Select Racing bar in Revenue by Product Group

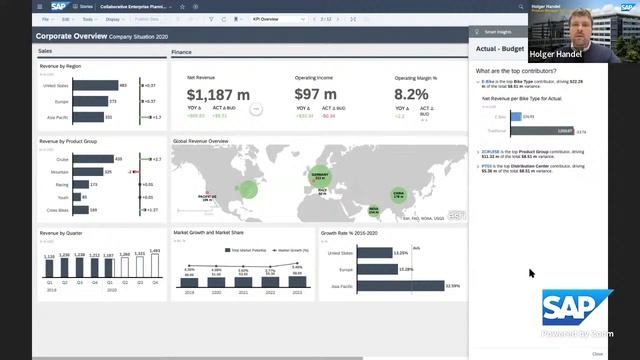click(x=81, y=184)
